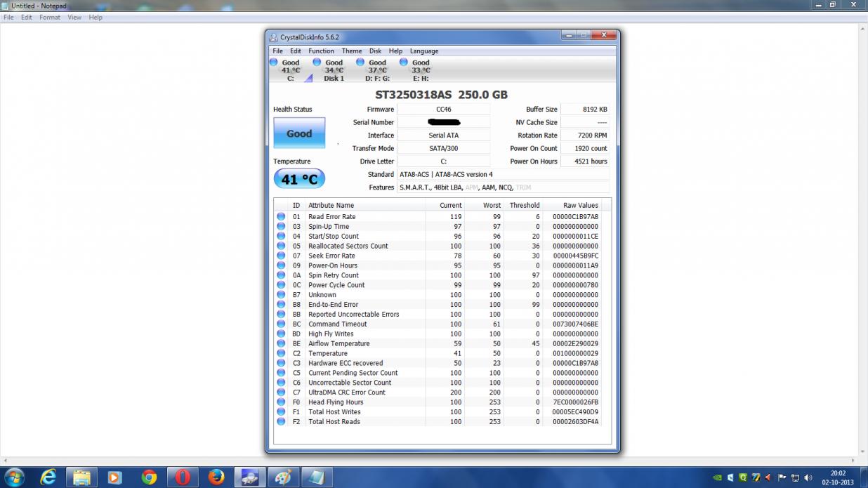
Task: Open the Windows Start menu orb
Action: click(x=13, y=477)
